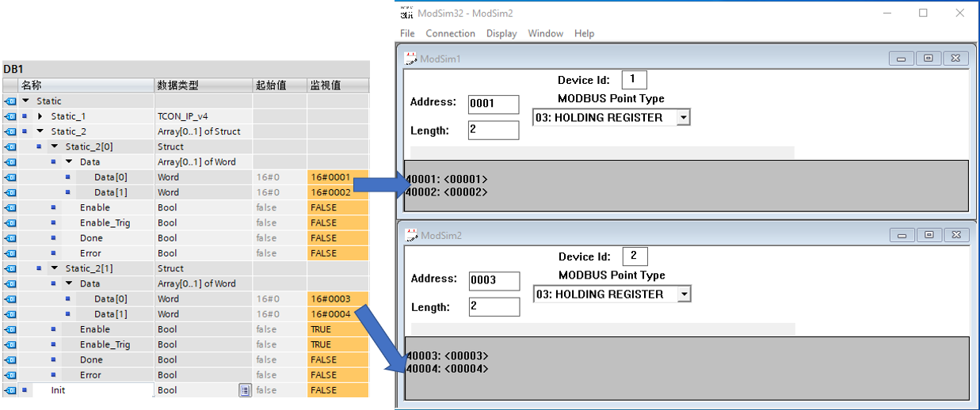Collapse the Static_2[1] struct node
The height and width of the screenshot is (410, 980).
55,268
